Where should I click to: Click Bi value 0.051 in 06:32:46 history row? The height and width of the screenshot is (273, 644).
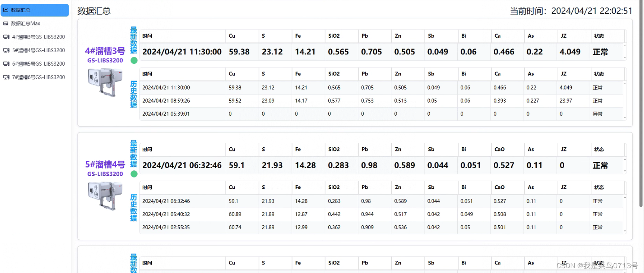point(467,201)
